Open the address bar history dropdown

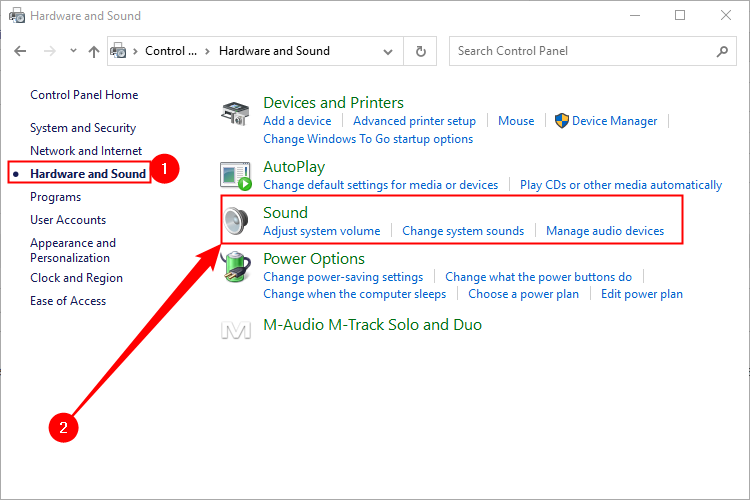[x=393, y=51]
